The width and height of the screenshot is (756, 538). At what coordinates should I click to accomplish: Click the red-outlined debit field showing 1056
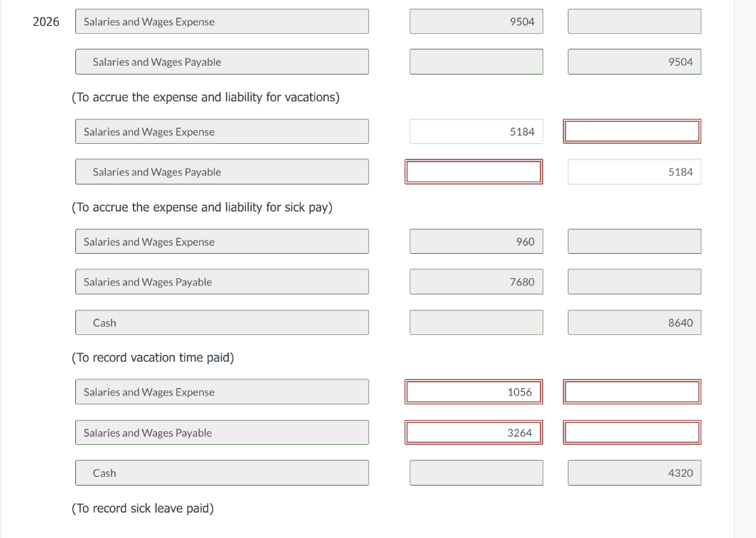point(473,392)
